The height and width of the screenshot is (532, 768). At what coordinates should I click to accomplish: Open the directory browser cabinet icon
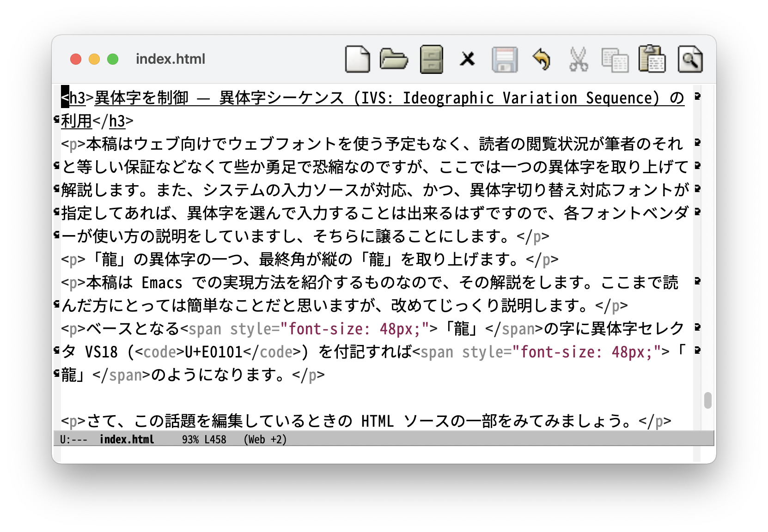tap(431, 60)
